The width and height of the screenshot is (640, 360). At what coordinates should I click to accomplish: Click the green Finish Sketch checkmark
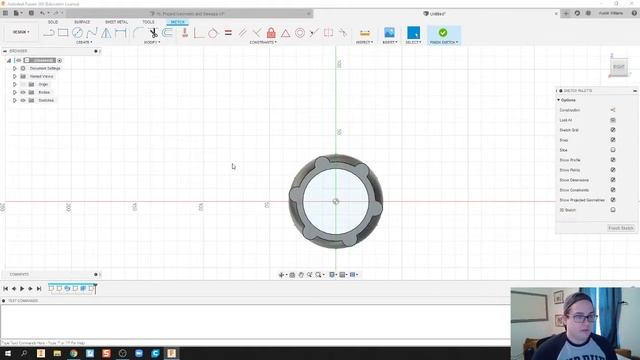tap(443, 32)
